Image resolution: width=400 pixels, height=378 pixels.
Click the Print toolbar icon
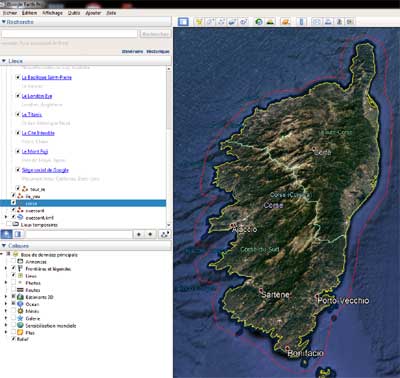point(328,22)
